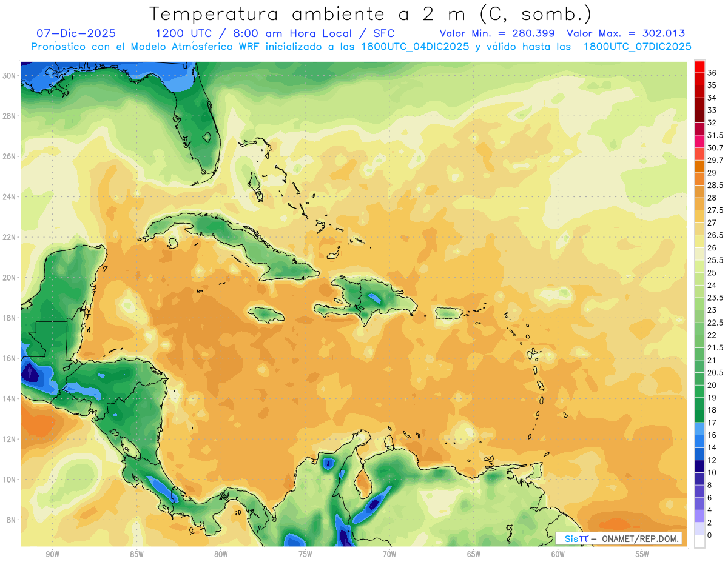Click the colorbar value 21.5
728x562 pixels.
(715, 347)
